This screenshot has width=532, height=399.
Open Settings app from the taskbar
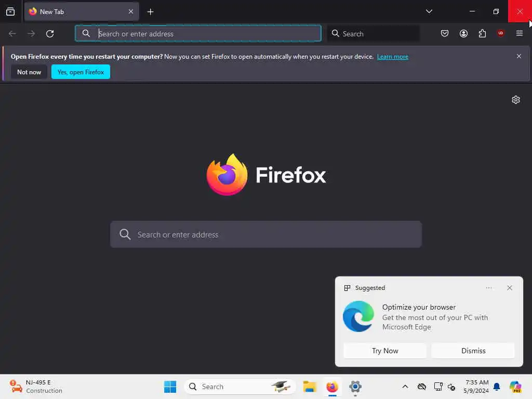point(355,387)
